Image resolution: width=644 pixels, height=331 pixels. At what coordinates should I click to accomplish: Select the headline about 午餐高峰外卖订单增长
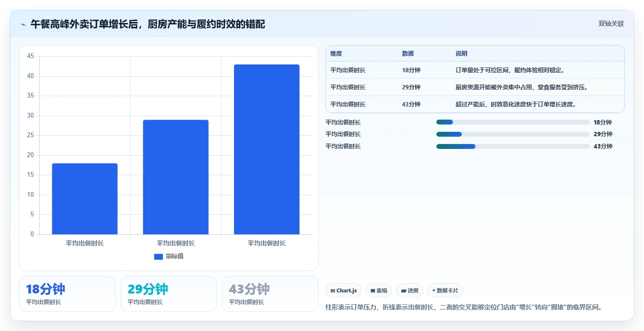click(148, 24)
